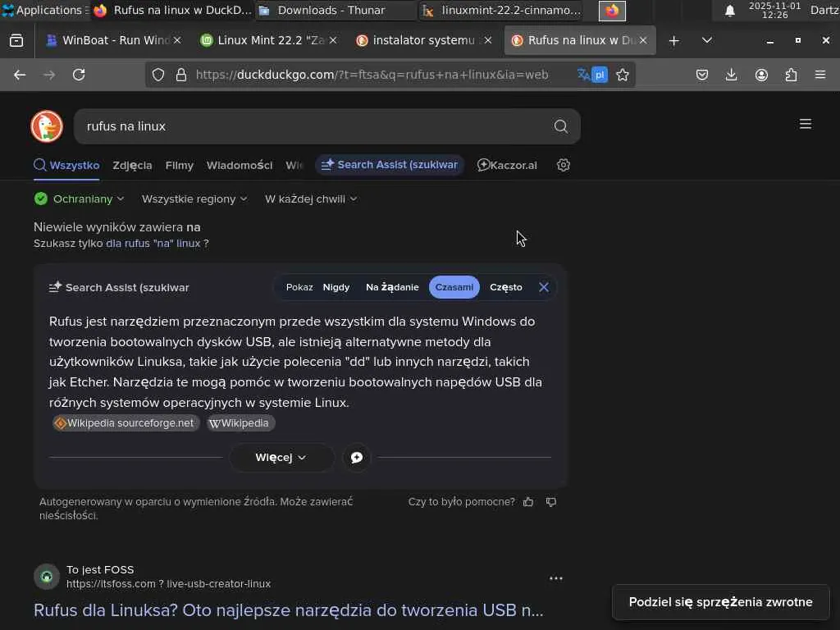Screen dimensions: 840x630
Task: Switch to Zdjęcia results tab
Action: click(x=132, y=166)
